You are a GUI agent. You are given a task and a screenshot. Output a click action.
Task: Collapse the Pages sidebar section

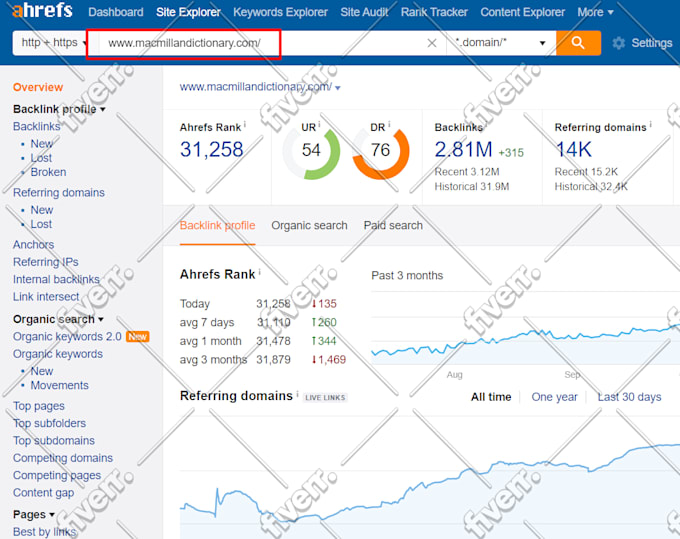[x=33, y=514]
